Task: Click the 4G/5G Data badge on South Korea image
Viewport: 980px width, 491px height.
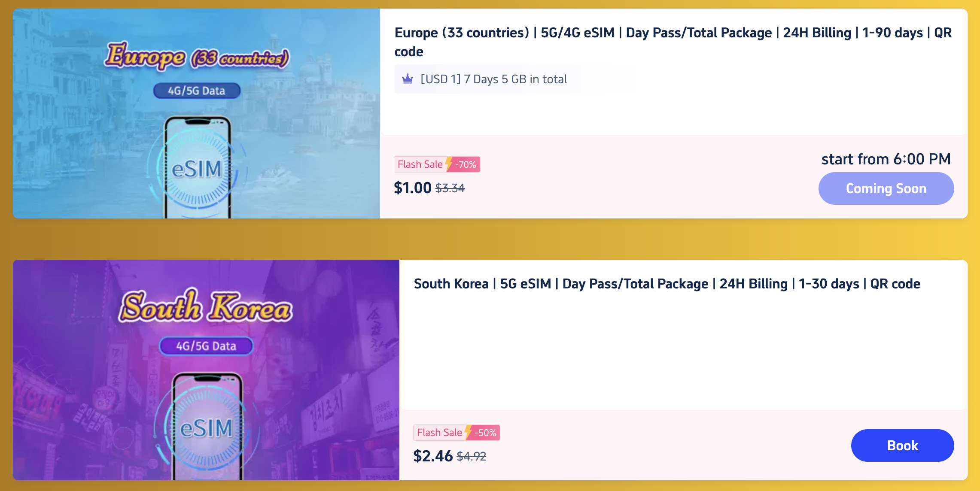Action: tap(206, 346)
